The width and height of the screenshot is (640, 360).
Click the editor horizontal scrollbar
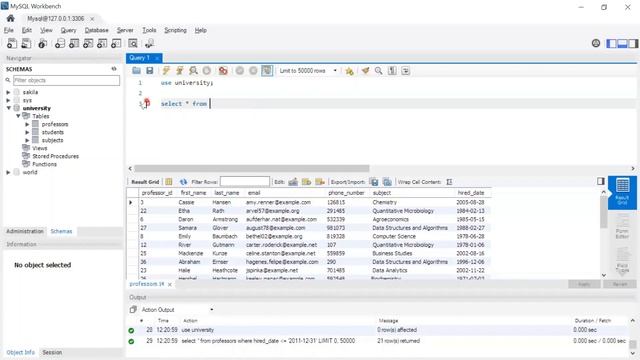tap(251, 168)
